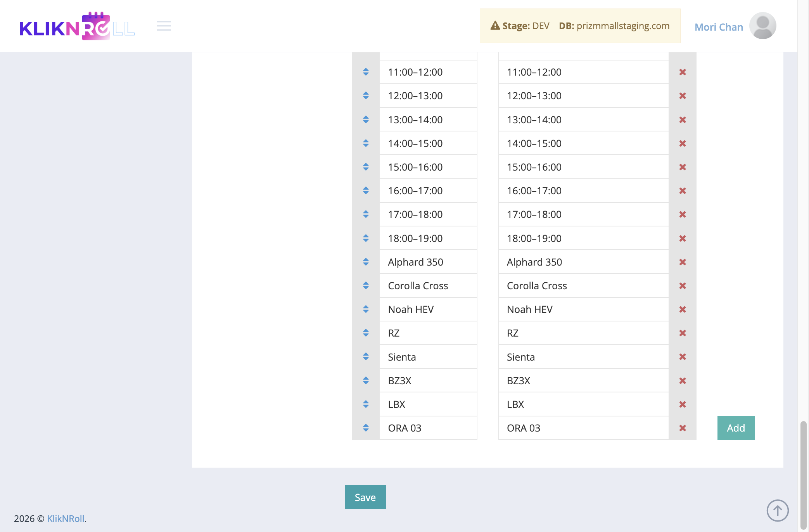809x532 pixels.
Task: Click the scroll-to-top arrow button
Action: 778,511
